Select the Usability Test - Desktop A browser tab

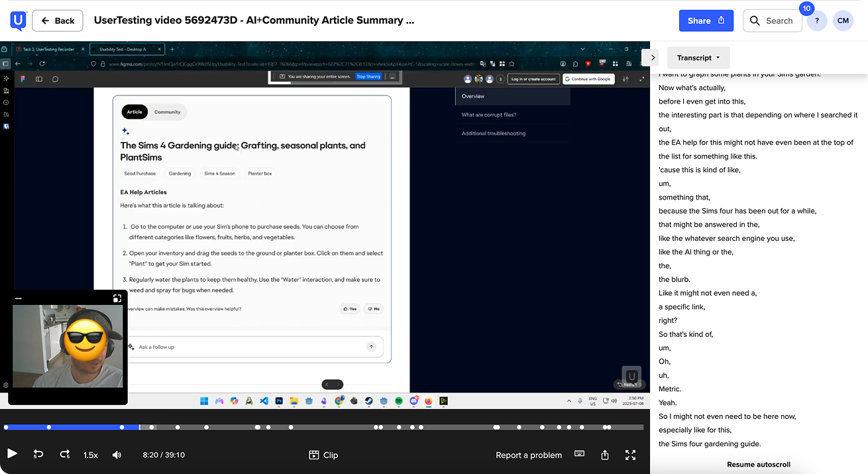126,49
